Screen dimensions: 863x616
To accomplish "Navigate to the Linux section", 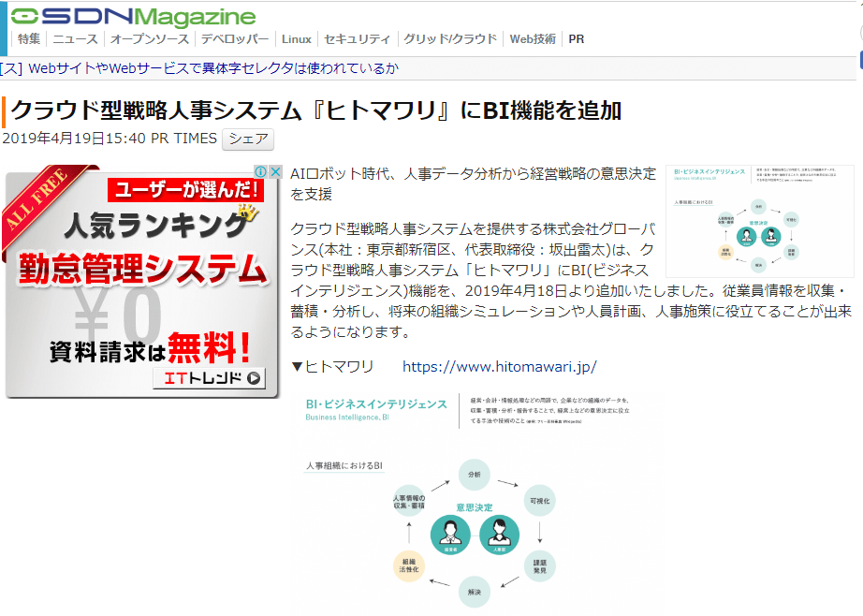I will tap(297, 39).
